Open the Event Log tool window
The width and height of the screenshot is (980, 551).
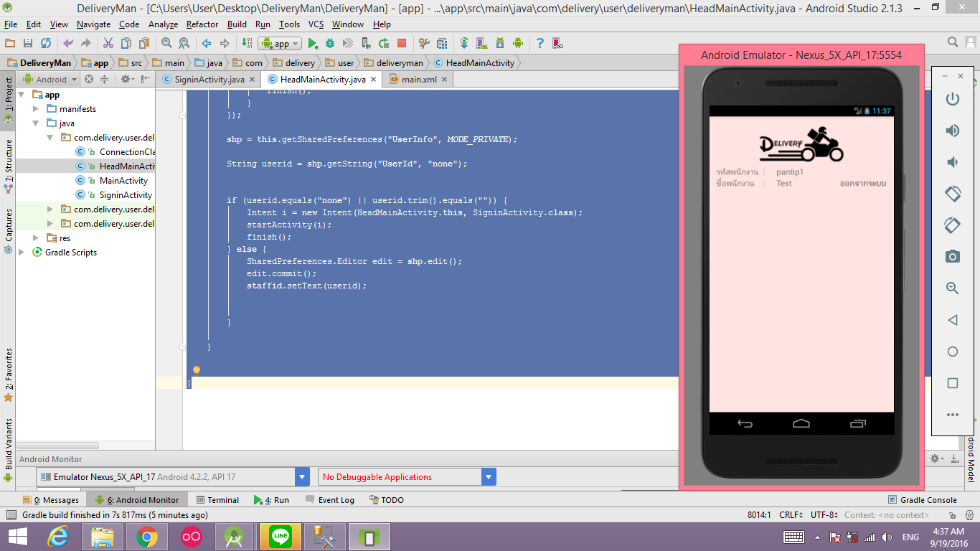coord(336,500)
